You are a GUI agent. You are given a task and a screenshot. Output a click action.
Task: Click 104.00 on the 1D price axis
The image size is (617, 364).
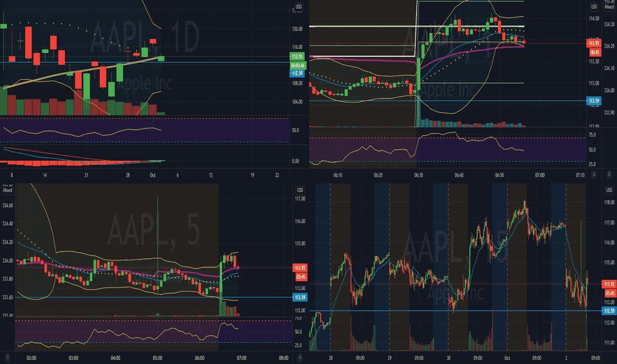point(297,101)
